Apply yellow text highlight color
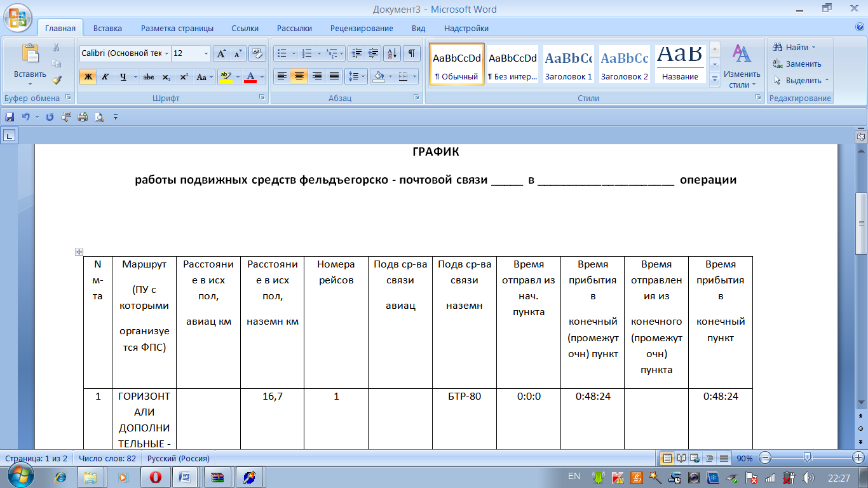This screenshot has height=488, width=868. tap(225, 77)
